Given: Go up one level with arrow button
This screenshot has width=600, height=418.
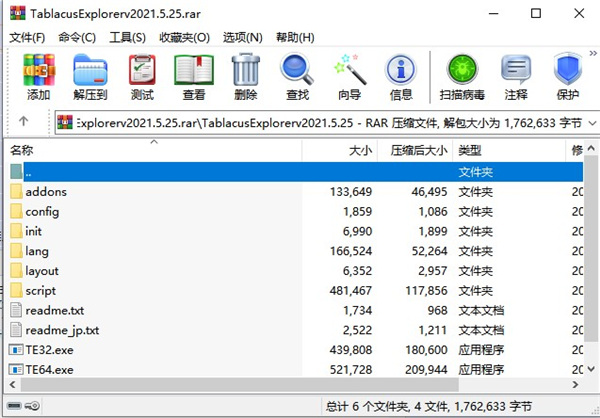Looking at the screenshot, I should click(x=24, y=122).
